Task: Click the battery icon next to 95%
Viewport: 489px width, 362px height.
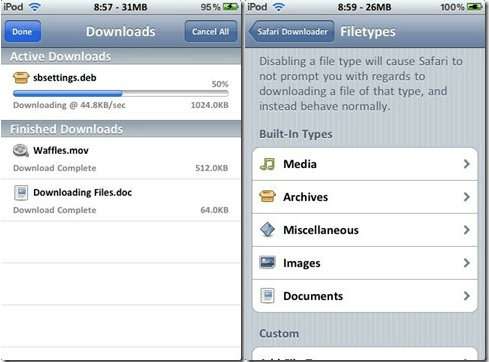Action: tap(231, 7)
